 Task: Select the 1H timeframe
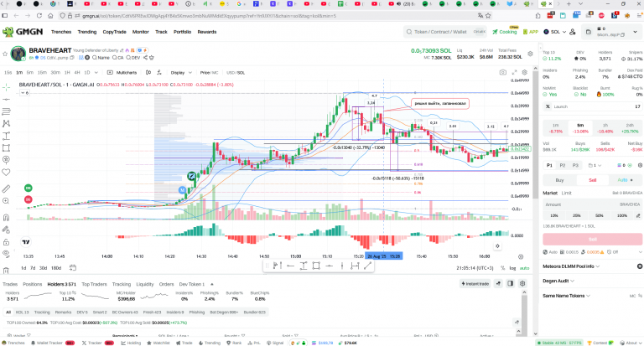(x=67, y=73)
